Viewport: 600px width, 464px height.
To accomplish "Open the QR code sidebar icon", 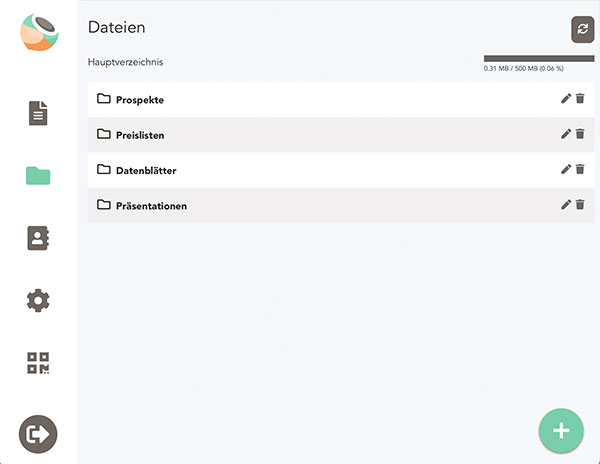I will pyautogui.click(x=38, y=363).
